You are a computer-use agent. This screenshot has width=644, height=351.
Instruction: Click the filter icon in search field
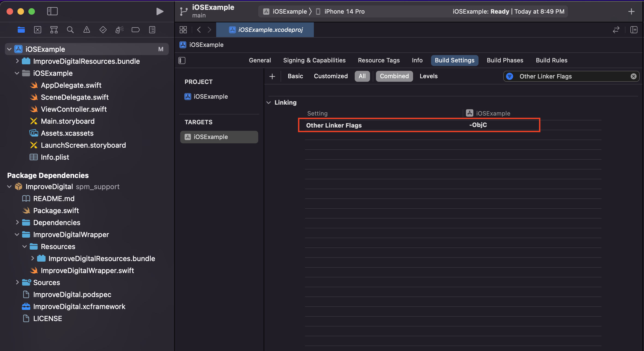coord(510,76)
